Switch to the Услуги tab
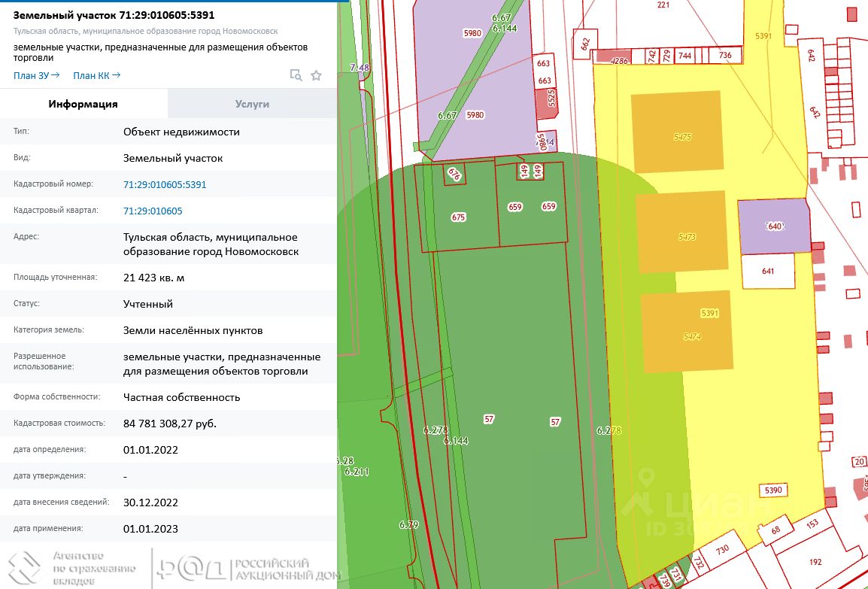 (252, 104)
